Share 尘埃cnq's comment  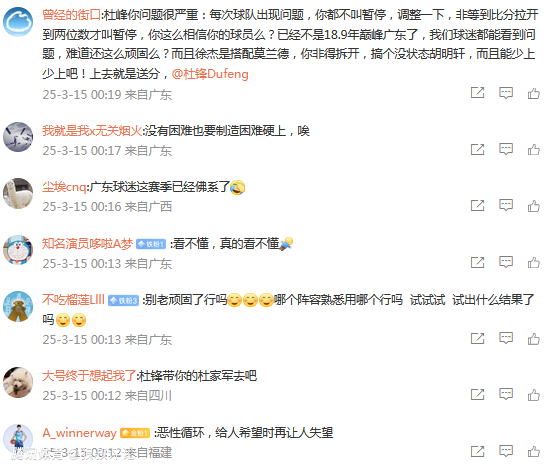477,206
